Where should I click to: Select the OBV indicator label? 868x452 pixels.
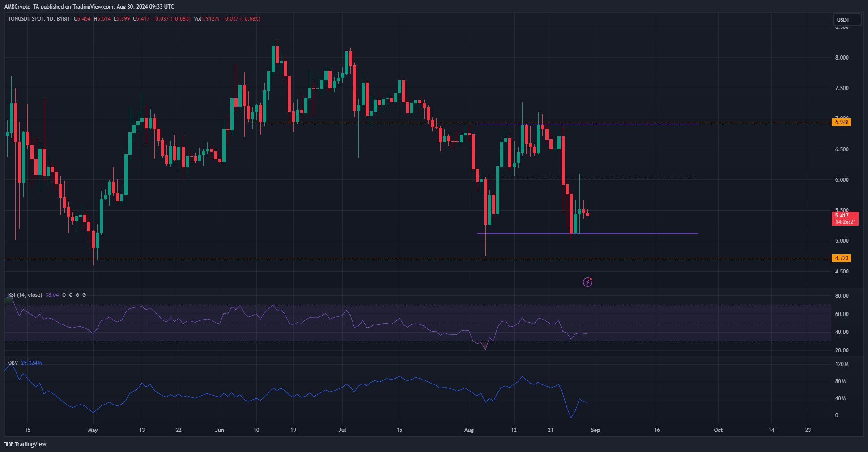coord(13,363)
